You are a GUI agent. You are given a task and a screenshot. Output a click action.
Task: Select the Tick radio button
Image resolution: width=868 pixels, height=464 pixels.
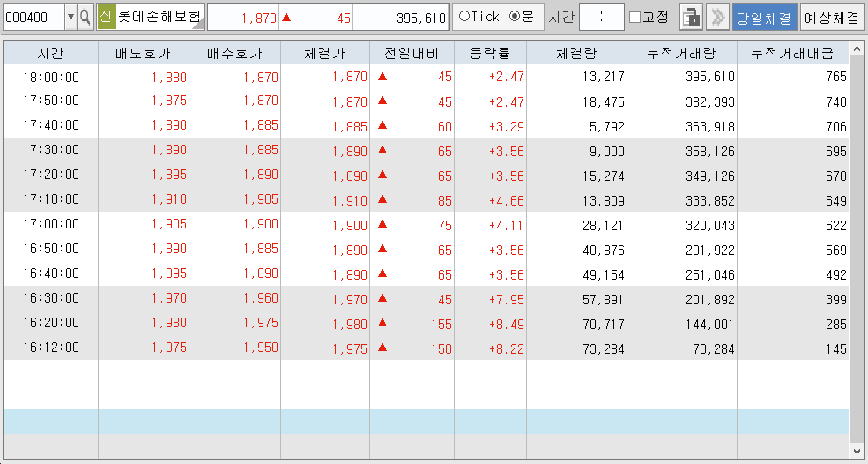[464, 17]
